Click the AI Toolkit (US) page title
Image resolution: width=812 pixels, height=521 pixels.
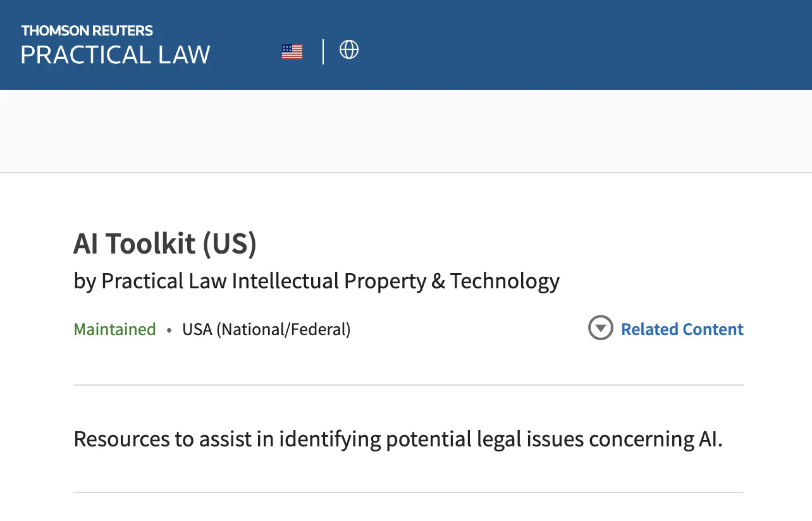pos(165,244)
